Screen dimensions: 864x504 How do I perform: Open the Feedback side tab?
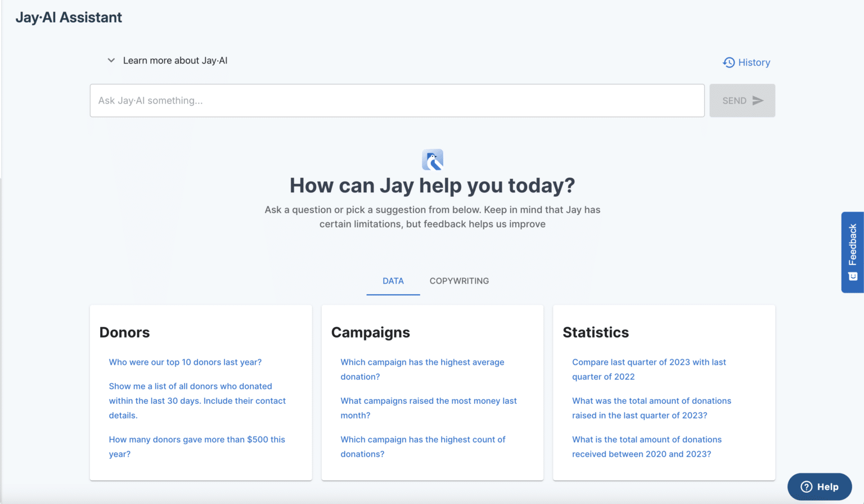point(853,252)
